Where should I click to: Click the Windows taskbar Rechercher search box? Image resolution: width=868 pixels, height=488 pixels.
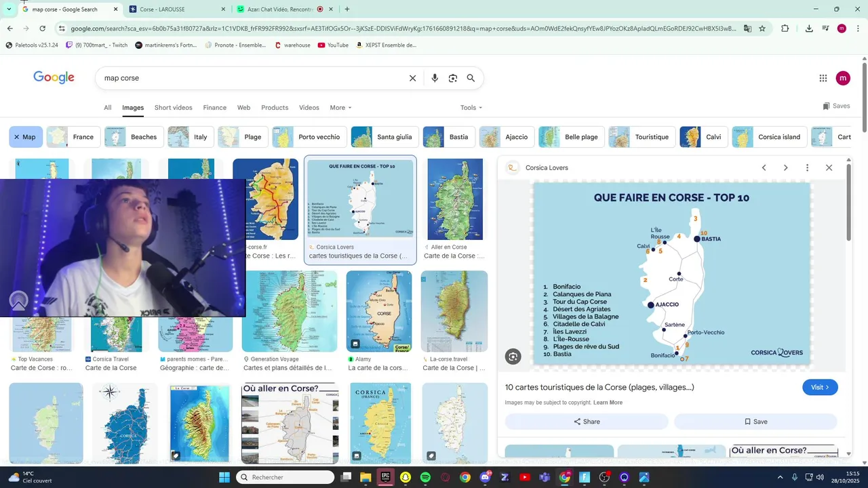click(285, 477)
